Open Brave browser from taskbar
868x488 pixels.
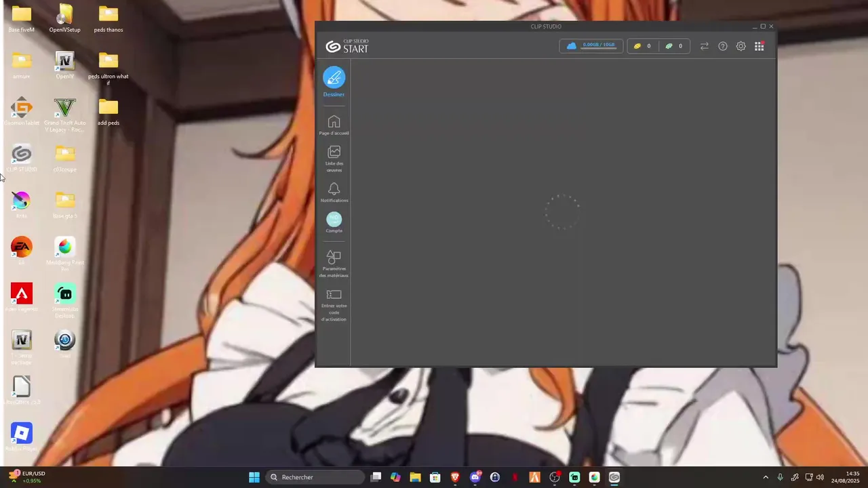455,477
